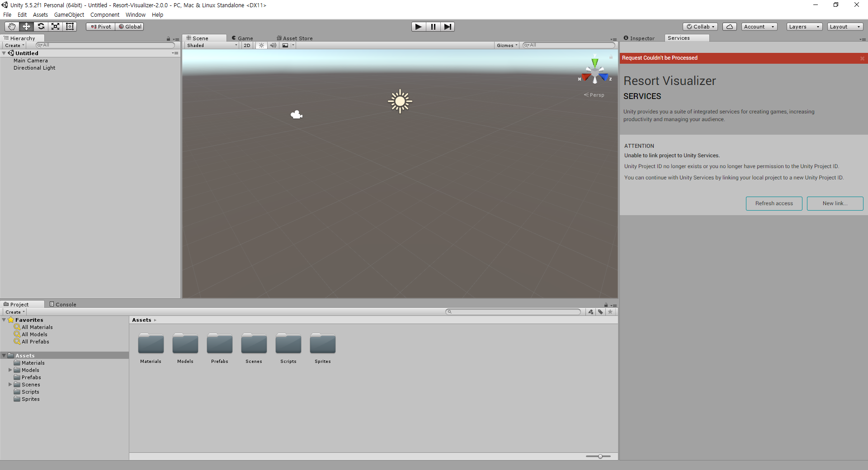Open Hierarchy Create dropdown

coord(14,45)
